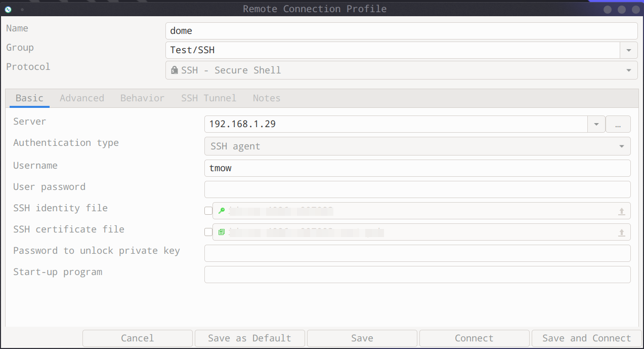Open file chooser arrow for SSH certificate file

coord(622,233)
